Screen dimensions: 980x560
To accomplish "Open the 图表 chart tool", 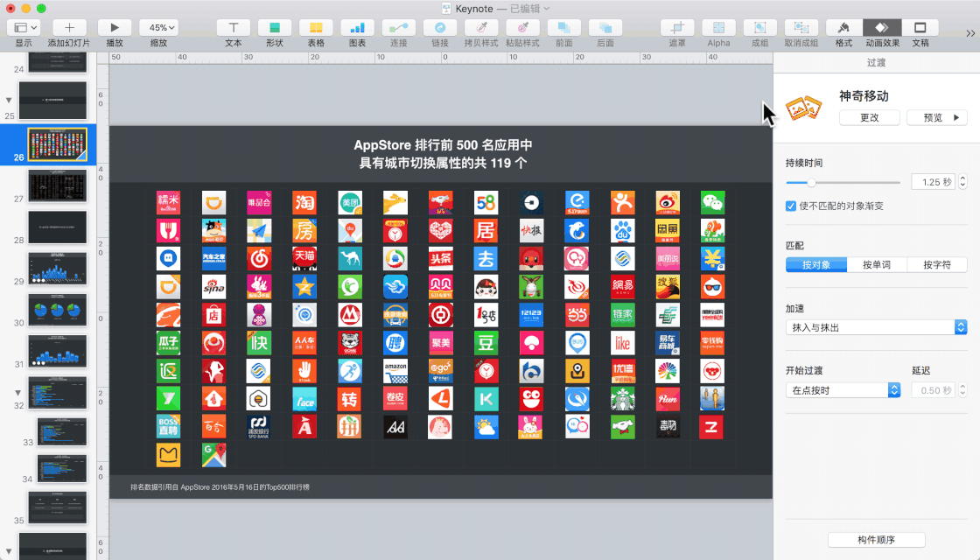I will click(x=358, y=27).
